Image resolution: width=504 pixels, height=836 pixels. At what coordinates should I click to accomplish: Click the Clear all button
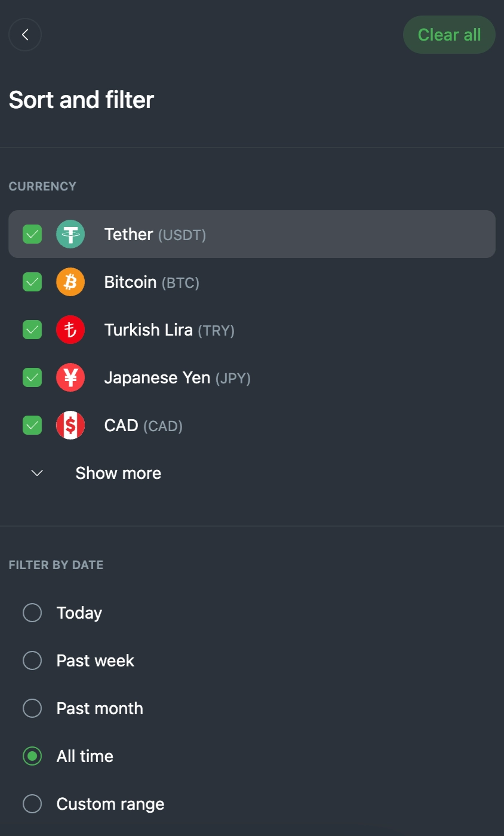click(x=449, y=35)
